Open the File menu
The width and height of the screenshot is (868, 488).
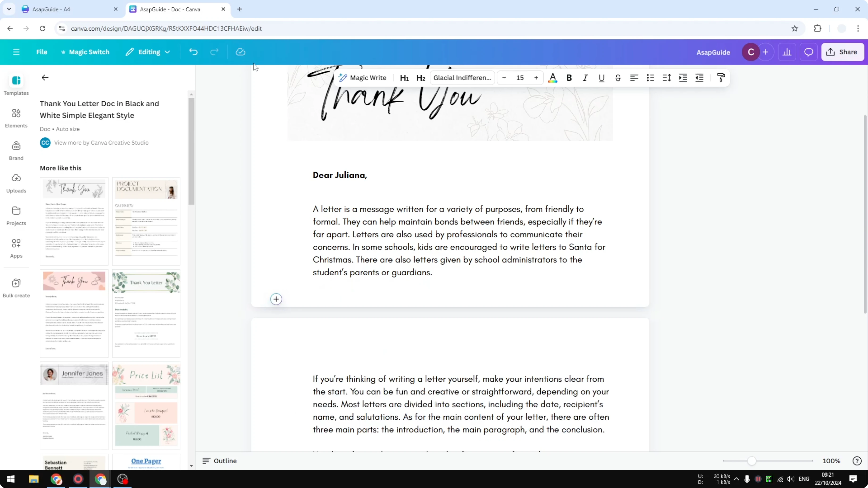(x=42, y=52)
